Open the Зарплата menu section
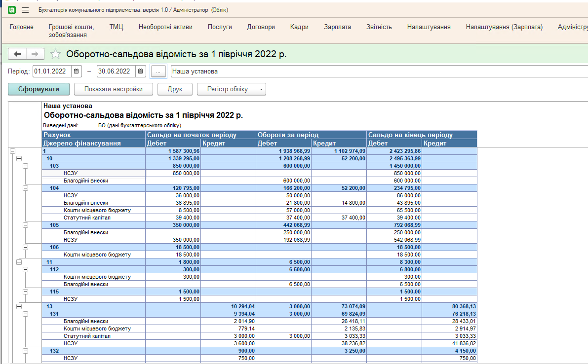Image resolution: width=588 pixels, height=364 pixels. click(x=337, y=27)
